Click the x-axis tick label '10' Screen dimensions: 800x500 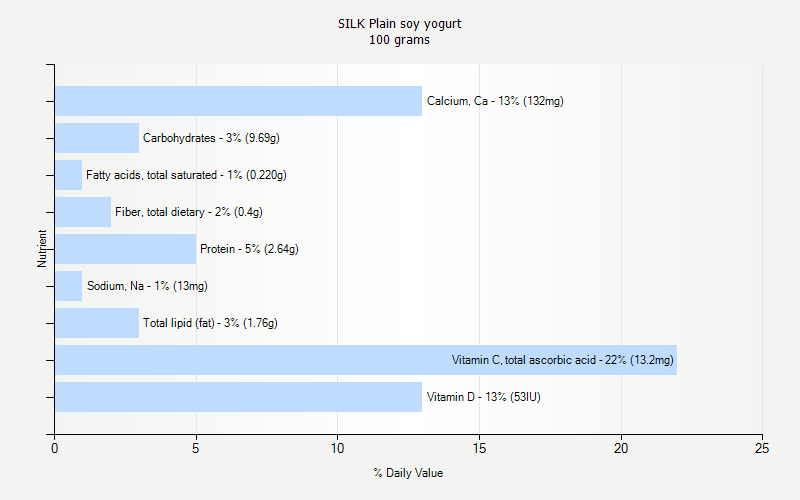pos(337,448)
